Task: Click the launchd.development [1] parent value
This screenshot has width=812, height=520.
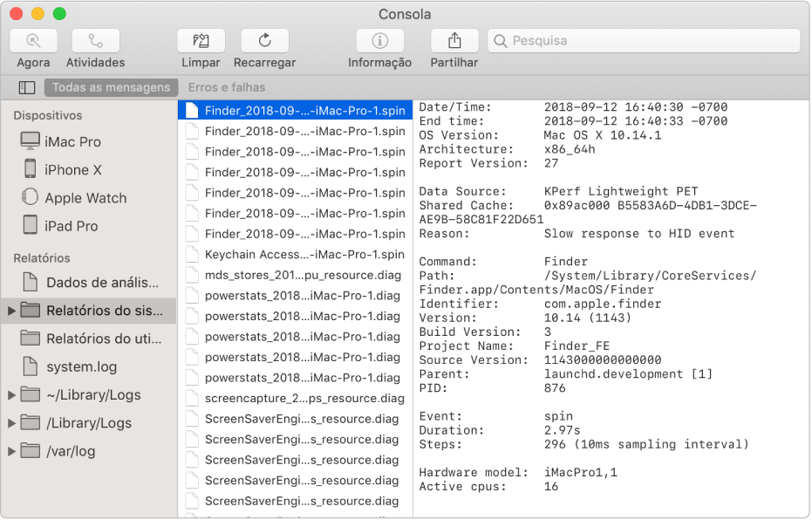Action: click(628, 374)
